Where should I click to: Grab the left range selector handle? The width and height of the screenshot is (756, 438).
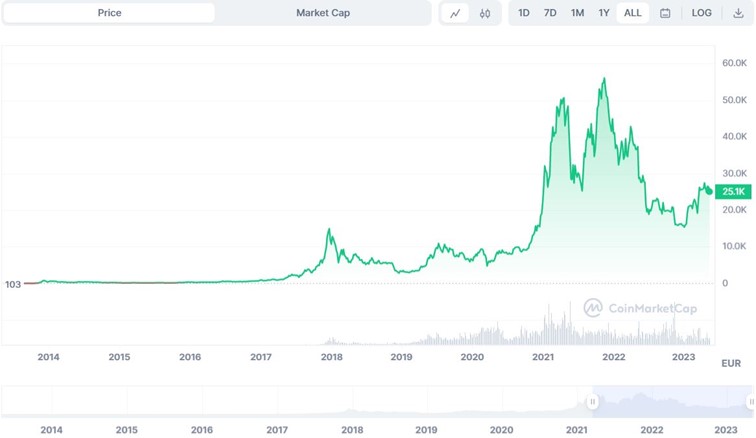[593, 402]
